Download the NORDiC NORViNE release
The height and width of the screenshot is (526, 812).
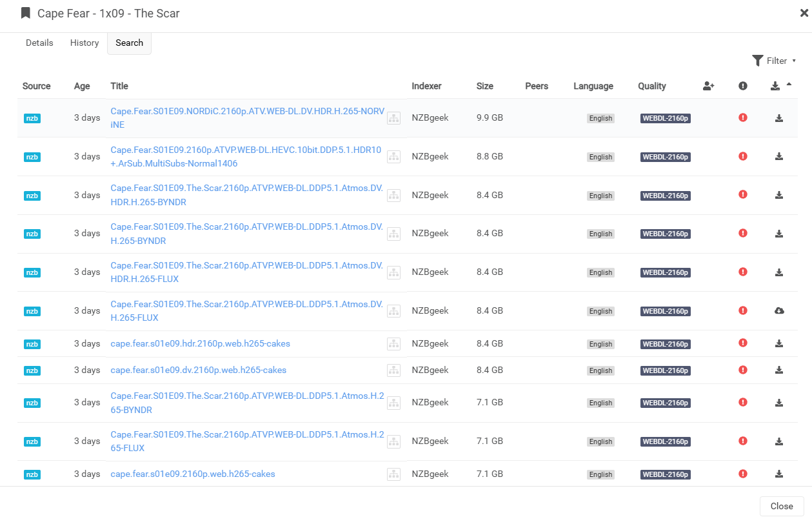click(779, 118)
